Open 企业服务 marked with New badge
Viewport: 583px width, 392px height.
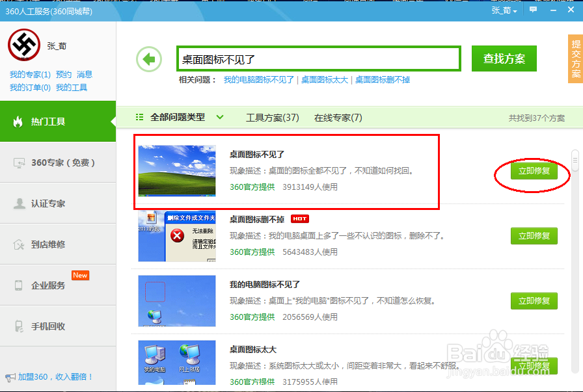click(x=49, y=285)
